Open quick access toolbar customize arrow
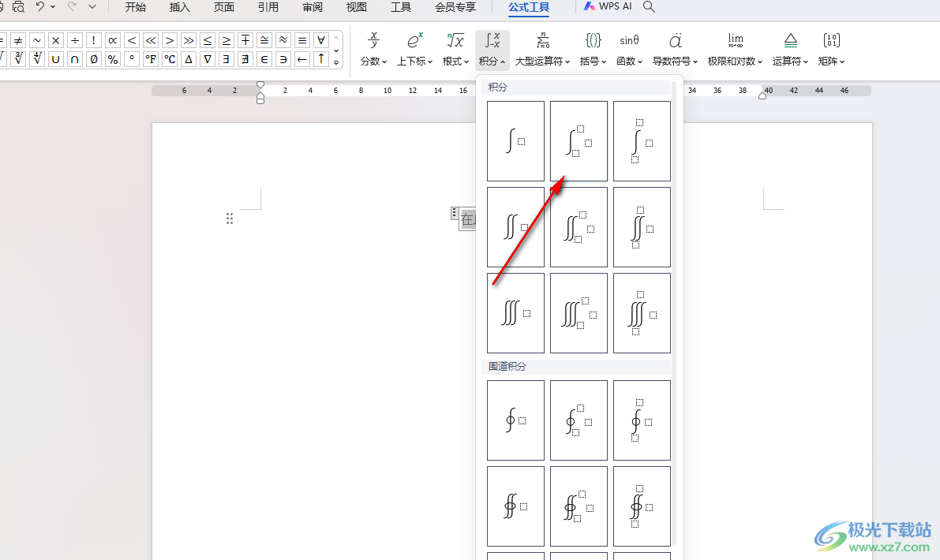 92,6
